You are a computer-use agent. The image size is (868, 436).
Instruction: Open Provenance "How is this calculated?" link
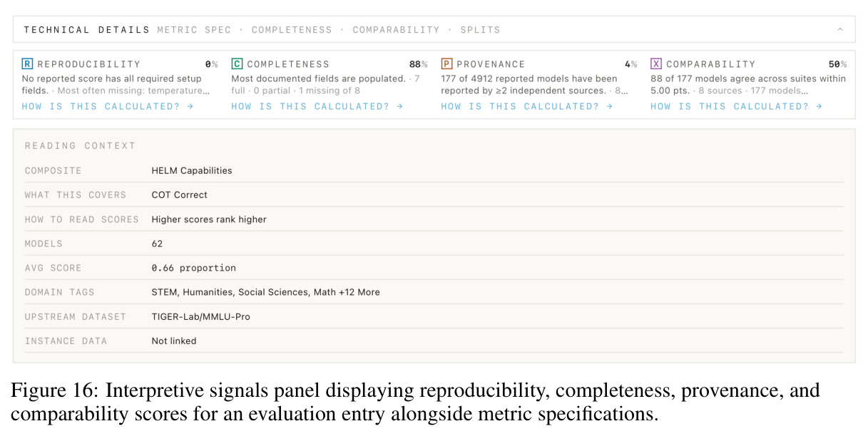tap(527, 106)
